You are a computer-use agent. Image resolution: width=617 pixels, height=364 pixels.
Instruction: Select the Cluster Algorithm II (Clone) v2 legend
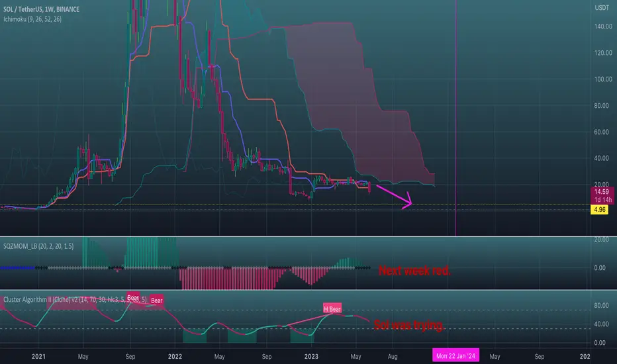[75, 299]
